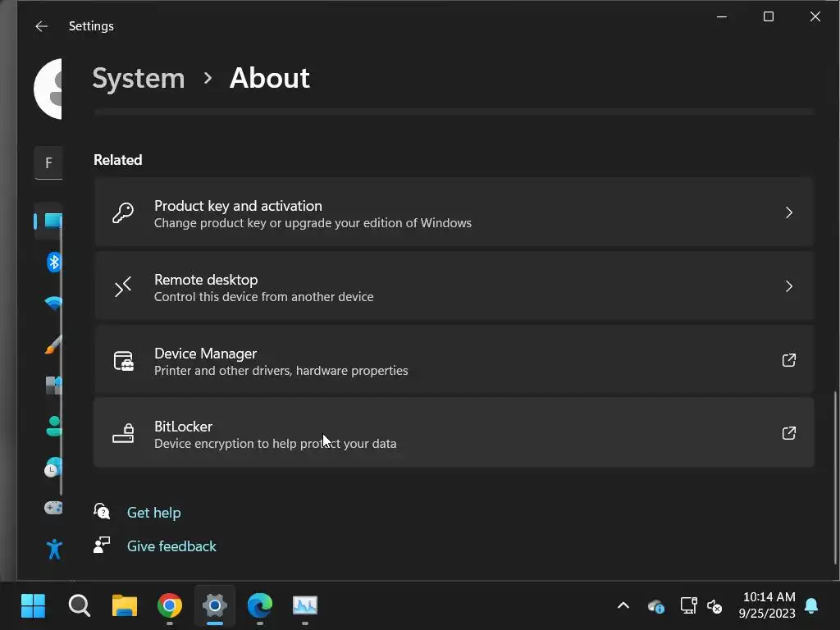
Task: Expand the Product key and activation chevron
Action: (788, 212)
